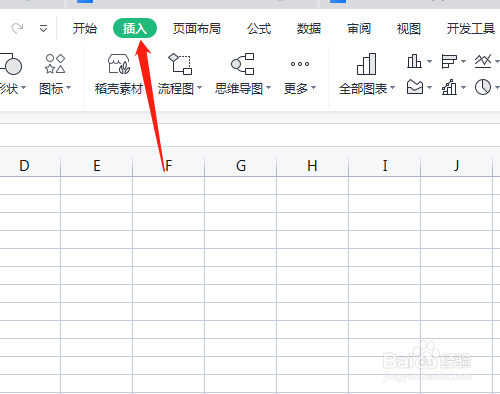
Task: Open the 开发工具 tab
Action: pos(471,29)
